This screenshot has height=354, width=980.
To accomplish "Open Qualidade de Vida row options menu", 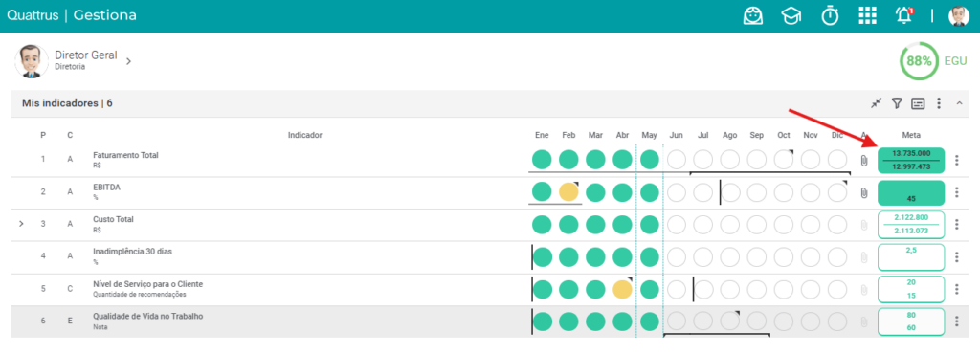I will 956,321.
